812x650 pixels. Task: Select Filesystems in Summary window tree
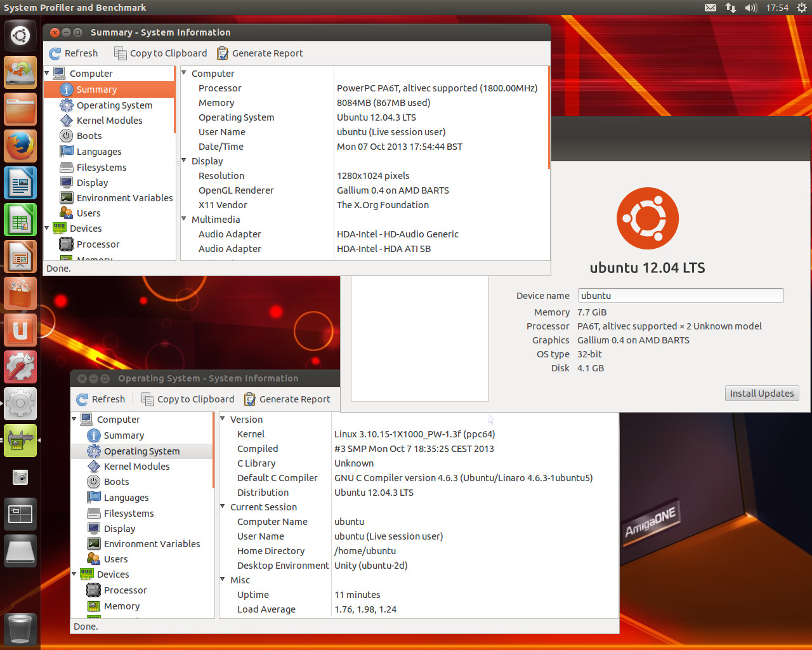[109, 168]
